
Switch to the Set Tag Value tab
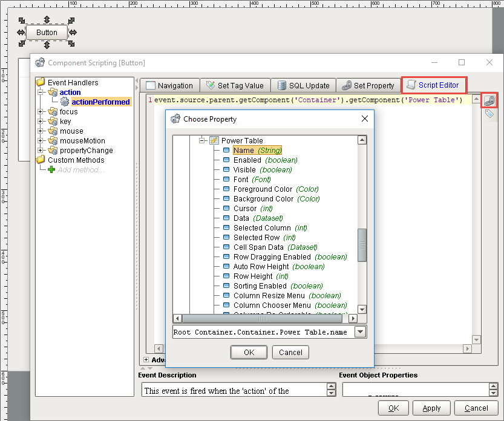point(235,85)
